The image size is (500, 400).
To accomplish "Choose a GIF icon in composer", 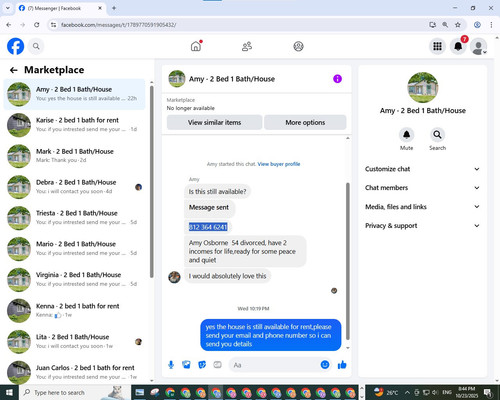I will [217, 365].
